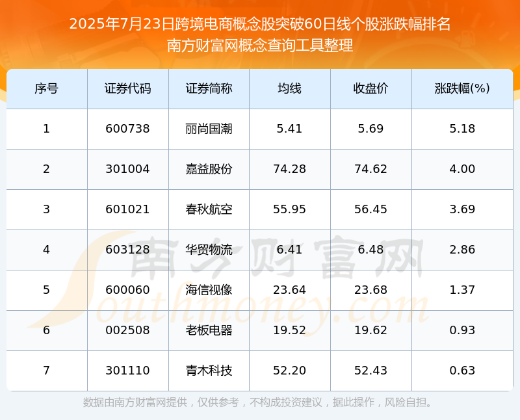The width and height of the screenshot is (520, 420).
Task: Click change percent 1.37
Action: [x=462, y=290]
